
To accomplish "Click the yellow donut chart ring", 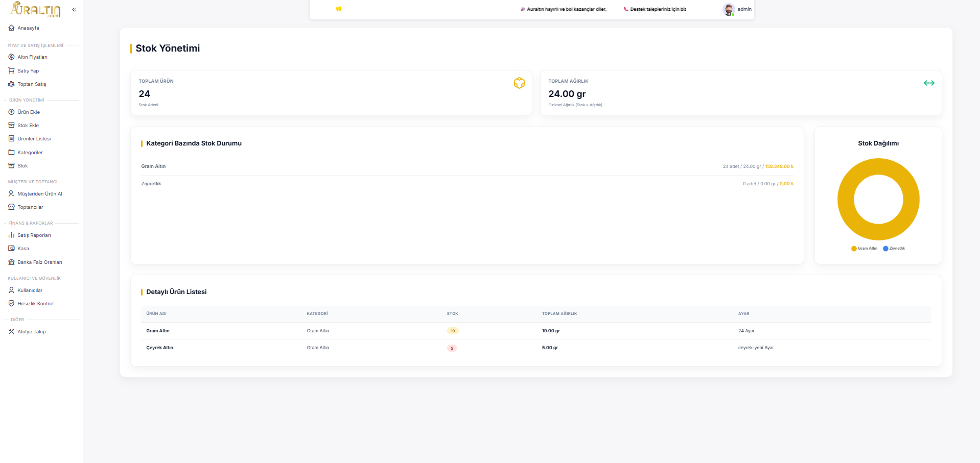I will click(x=846, y=199).
